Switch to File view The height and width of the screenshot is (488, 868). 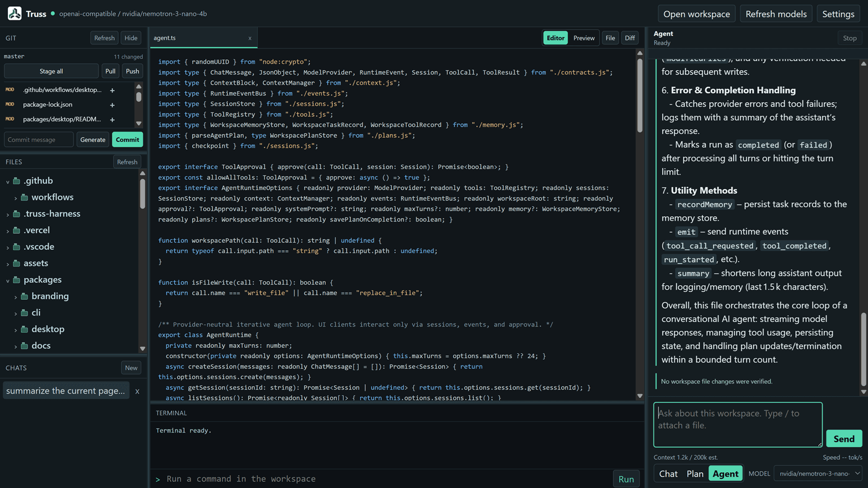tap(610, 38)
